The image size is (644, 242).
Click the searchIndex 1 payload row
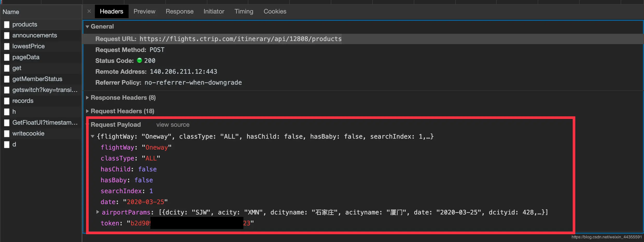point(127,191)
